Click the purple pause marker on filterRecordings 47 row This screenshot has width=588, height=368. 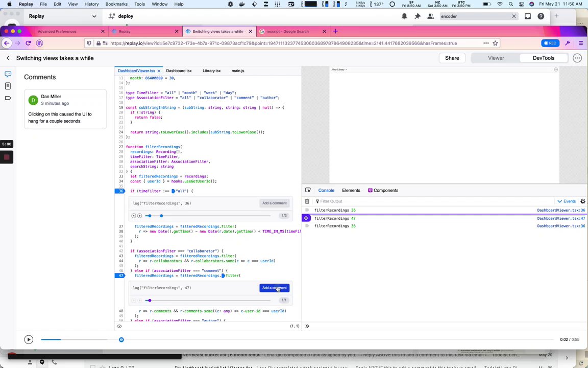306,218
